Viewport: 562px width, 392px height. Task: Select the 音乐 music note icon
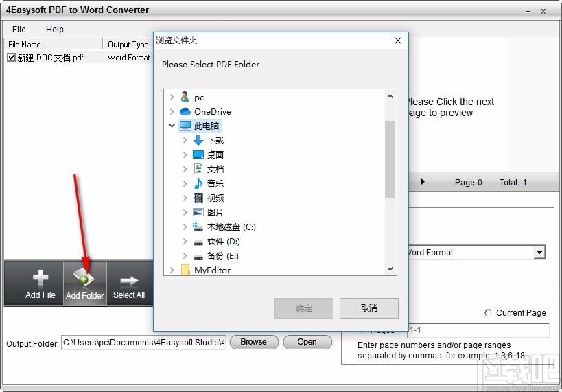(198, 183)
